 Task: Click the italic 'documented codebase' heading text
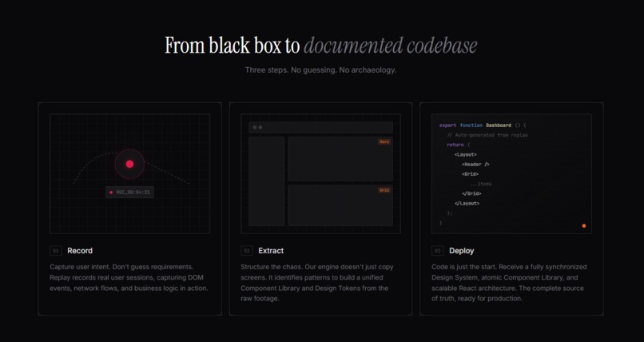[391, 46]
